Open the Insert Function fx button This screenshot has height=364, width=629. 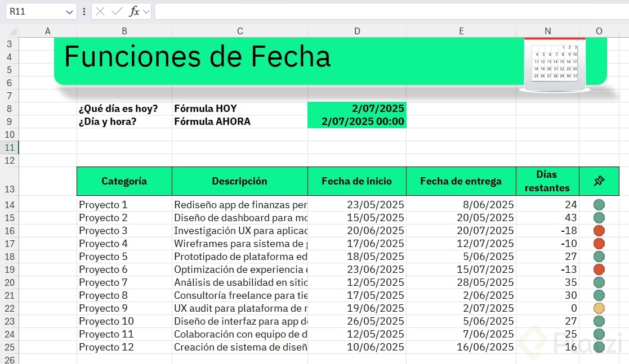[134, 12]
